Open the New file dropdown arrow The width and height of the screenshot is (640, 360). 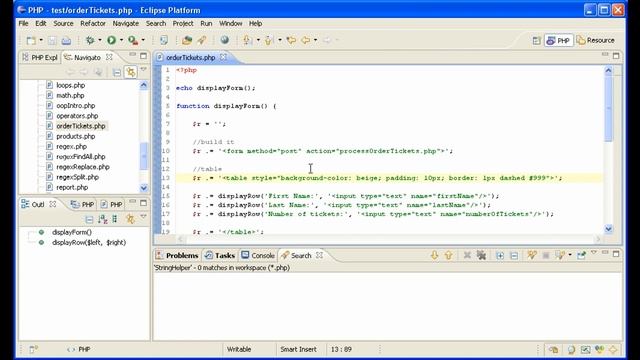point(41,40)
